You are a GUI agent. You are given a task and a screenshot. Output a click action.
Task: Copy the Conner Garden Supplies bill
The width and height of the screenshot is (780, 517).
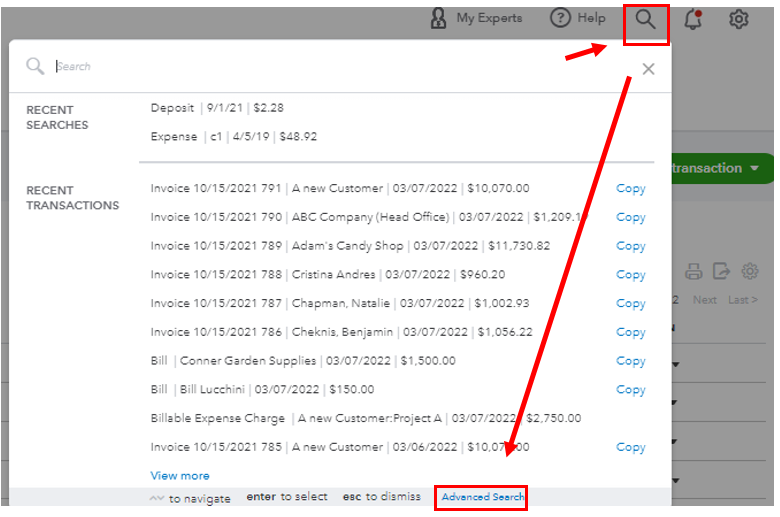[x=630, y=361]
